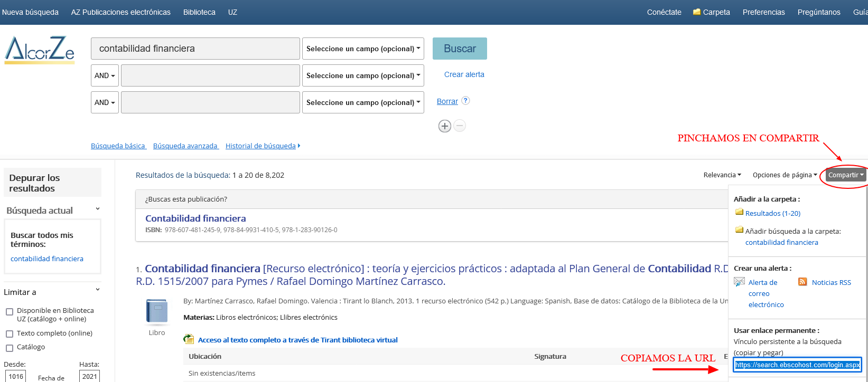The width and height of the screenshot is (868, 382).
Task: Click the help question mark next to Borrar
Action: click(465, 100)
